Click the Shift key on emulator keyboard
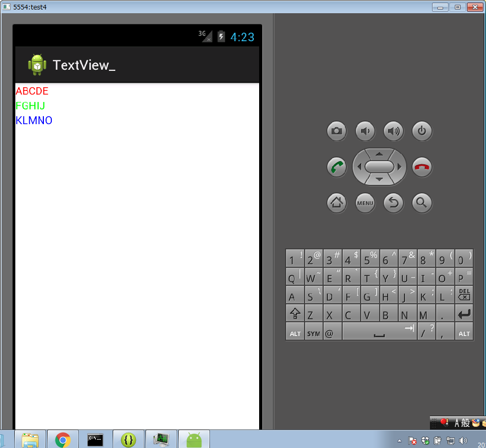 [x=295, y=313]
